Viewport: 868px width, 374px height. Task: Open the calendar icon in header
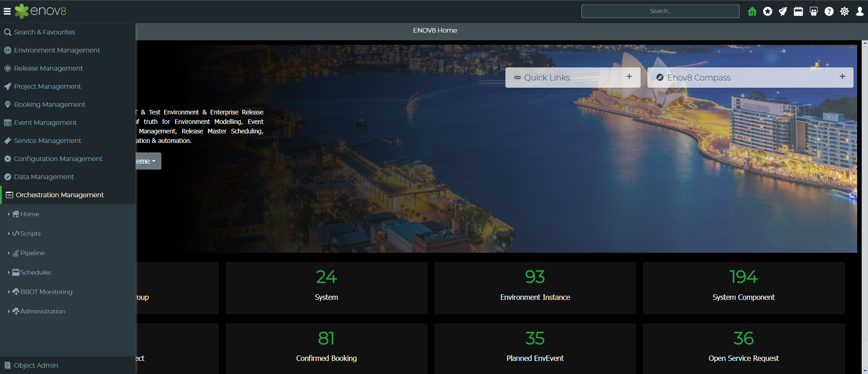tap(798, 11)
